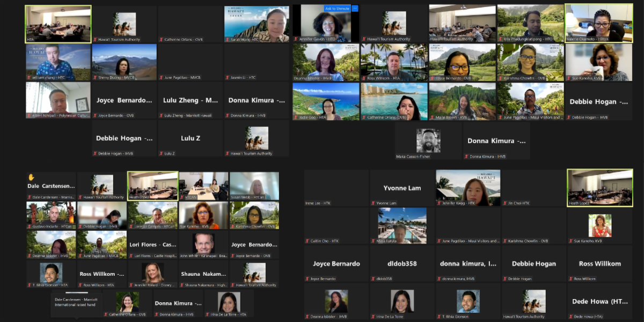Click the muted mic icon beside Sherry Duong - MVCB
644x322 pixels.
click(x=95, y=78)
